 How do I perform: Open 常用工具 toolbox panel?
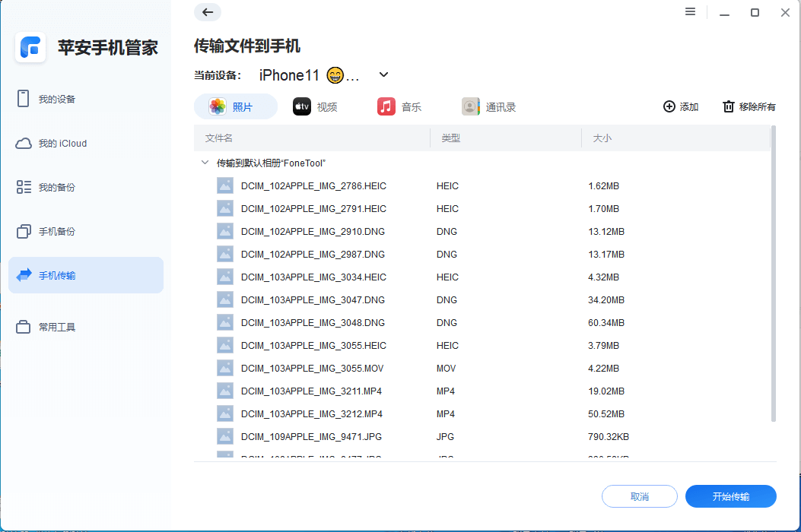(61, 328)
